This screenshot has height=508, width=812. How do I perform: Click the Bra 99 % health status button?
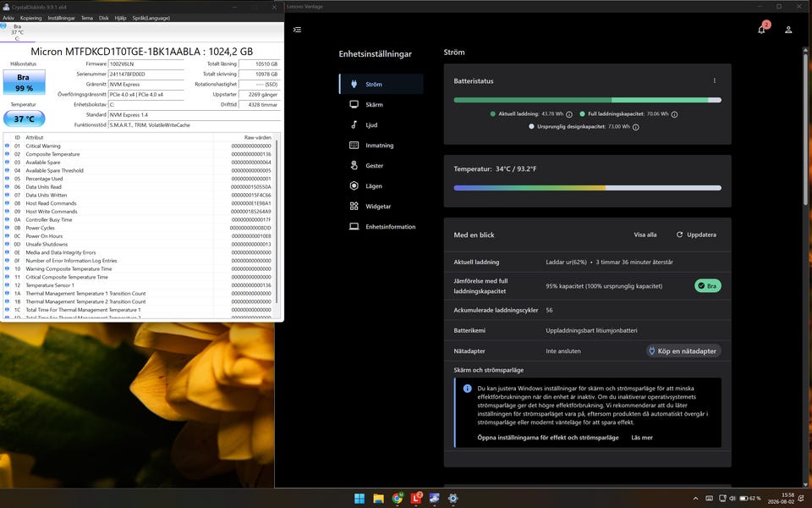click(24, 82)
